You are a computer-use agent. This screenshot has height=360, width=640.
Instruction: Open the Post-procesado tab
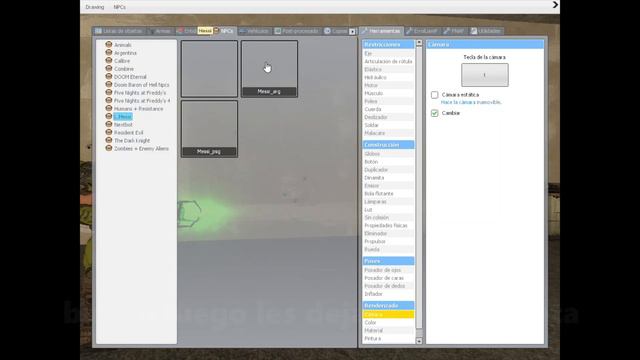[x=296, y=31]
